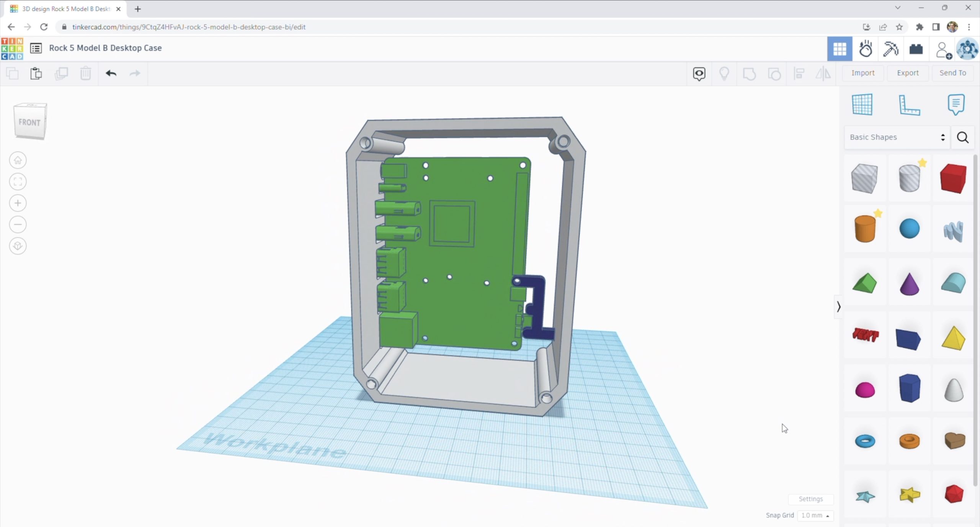Open the Notes tool
The width and height of the screenshot is (980, 527).
(x=955, y=105)
